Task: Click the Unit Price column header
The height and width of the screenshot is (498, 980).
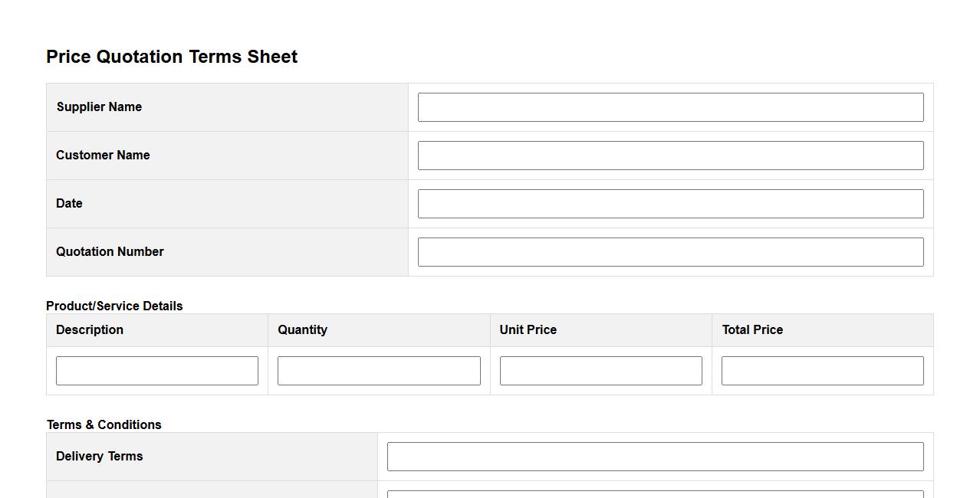Action: tap(528, 330)
